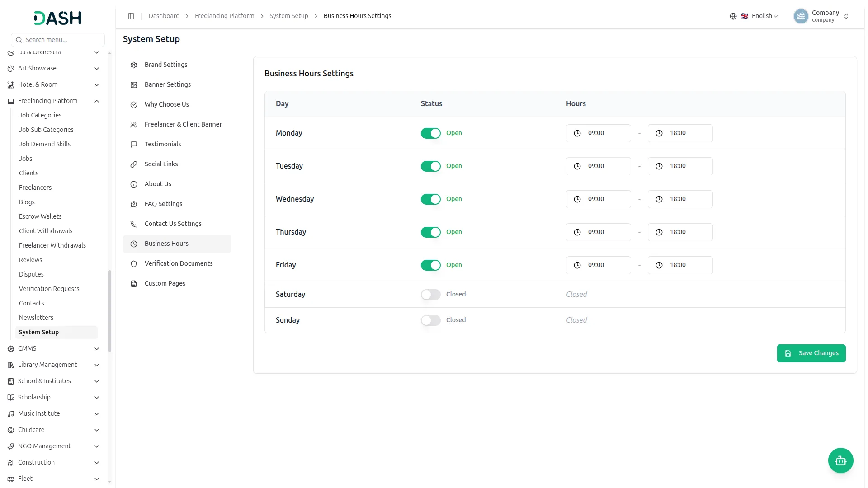Screen dimensions: 868x488
Task: Click Friday closing time 18:00 field
Action: pyautogui.click(x=680, y=265)
